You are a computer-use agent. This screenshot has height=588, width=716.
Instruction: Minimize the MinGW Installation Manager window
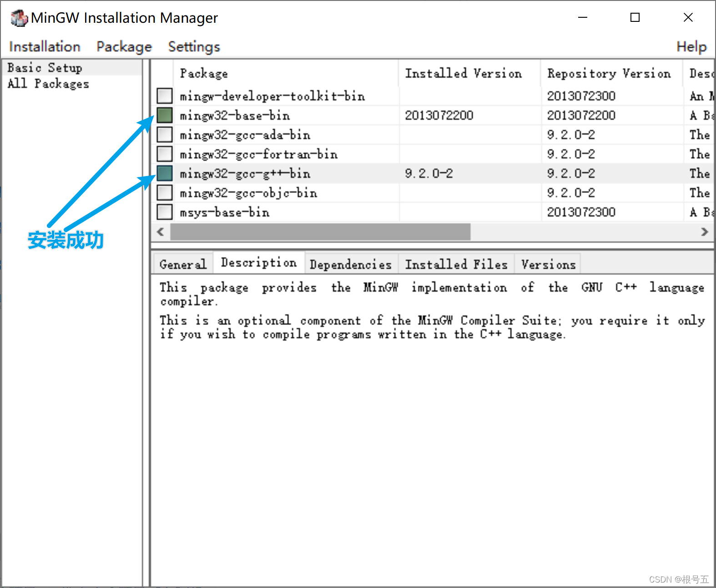(x=582, y=17)
